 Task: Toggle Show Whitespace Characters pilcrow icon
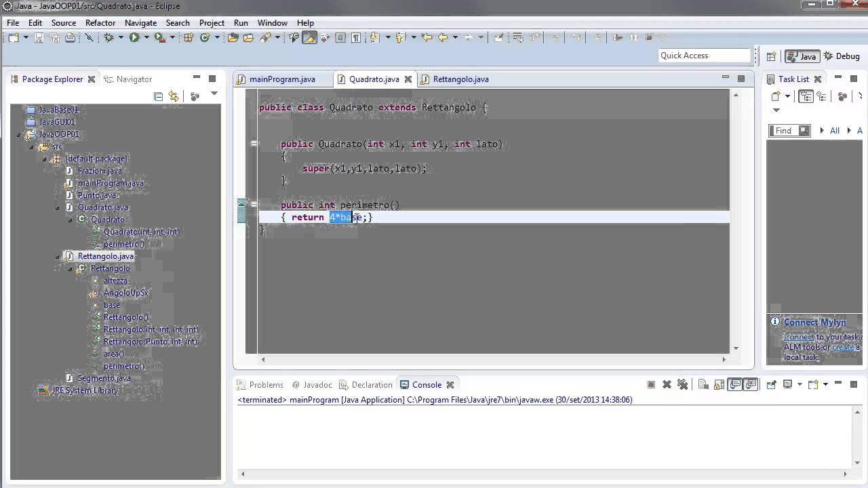[x=356, y=38]
